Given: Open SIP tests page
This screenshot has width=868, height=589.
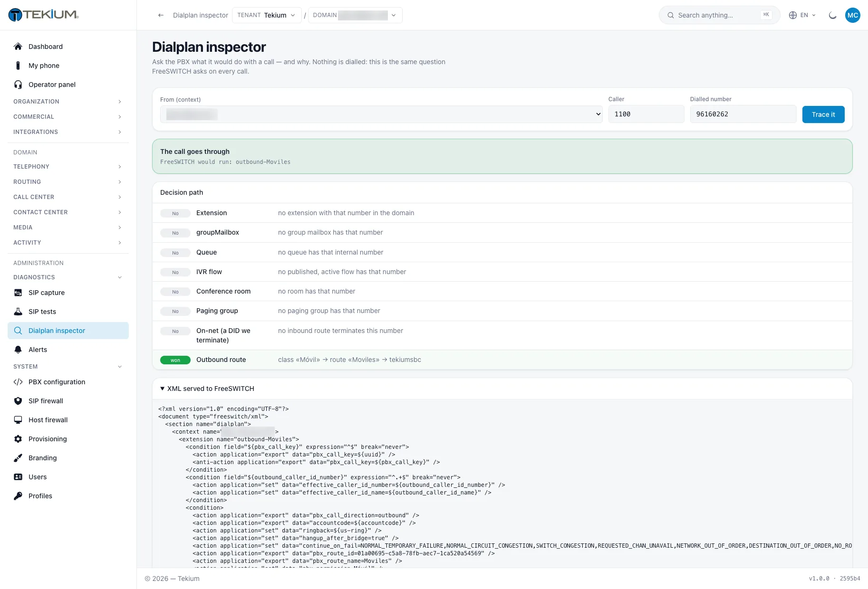Looking at the screenshot, I should point(68,312).
